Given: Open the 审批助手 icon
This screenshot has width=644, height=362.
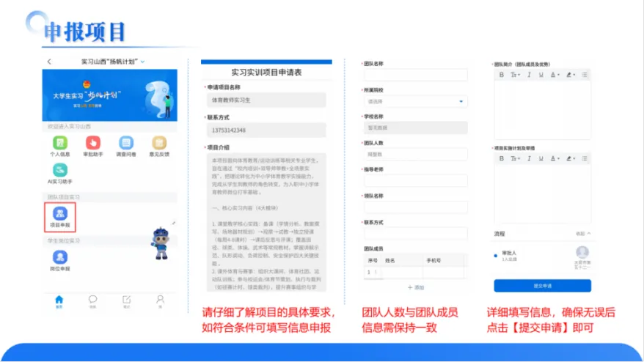Looking at the screenshot, I should [x=93, y=147].
